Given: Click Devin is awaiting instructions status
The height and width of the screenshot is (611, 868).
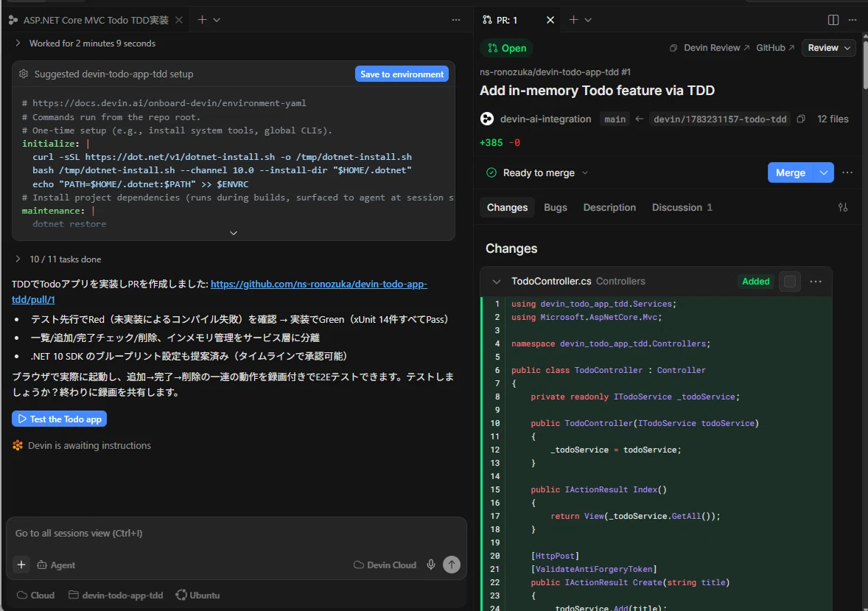Looking at the screenshot, I should pos(89,445).
